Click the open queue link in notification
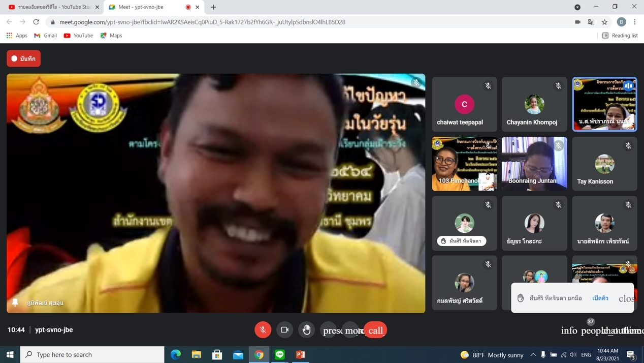 pos(600,298)
